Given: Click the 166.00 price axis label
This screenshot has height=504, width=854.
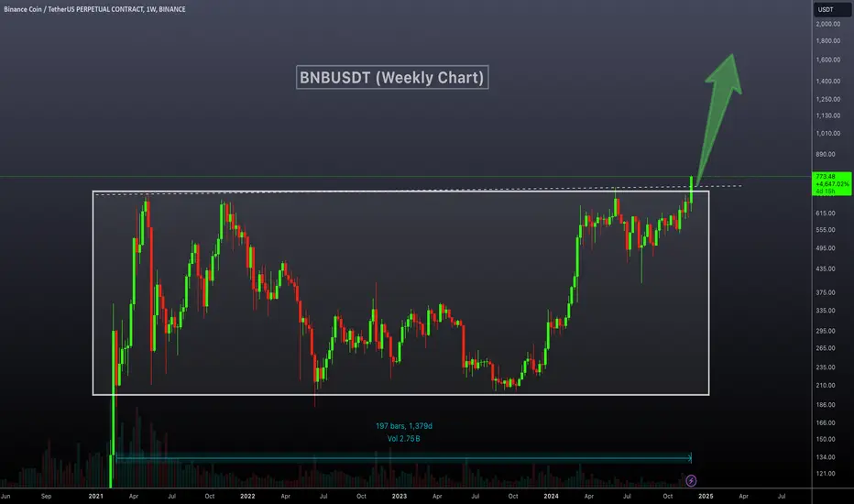Looking at the screenshot, I should (826, 422).
